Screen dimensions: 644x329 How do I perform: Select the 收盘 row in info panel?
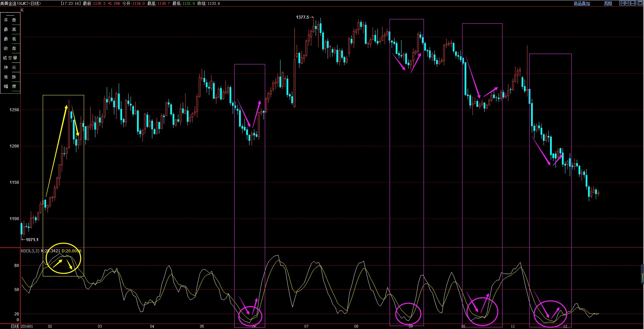(x=10, y=49)
